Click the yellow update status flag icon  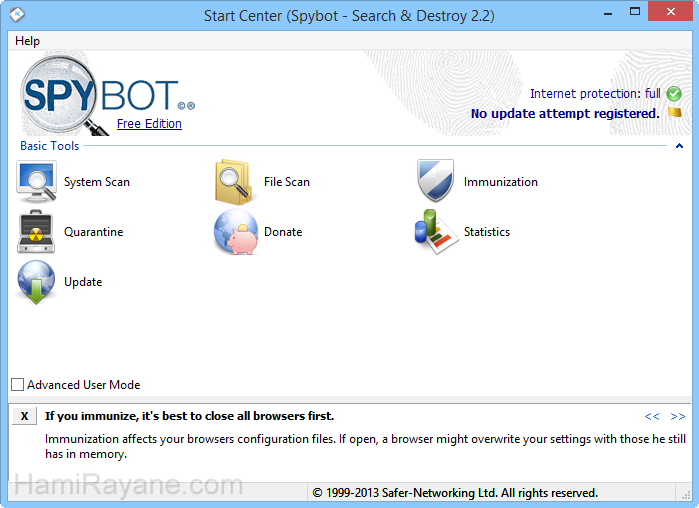point(674,112)
